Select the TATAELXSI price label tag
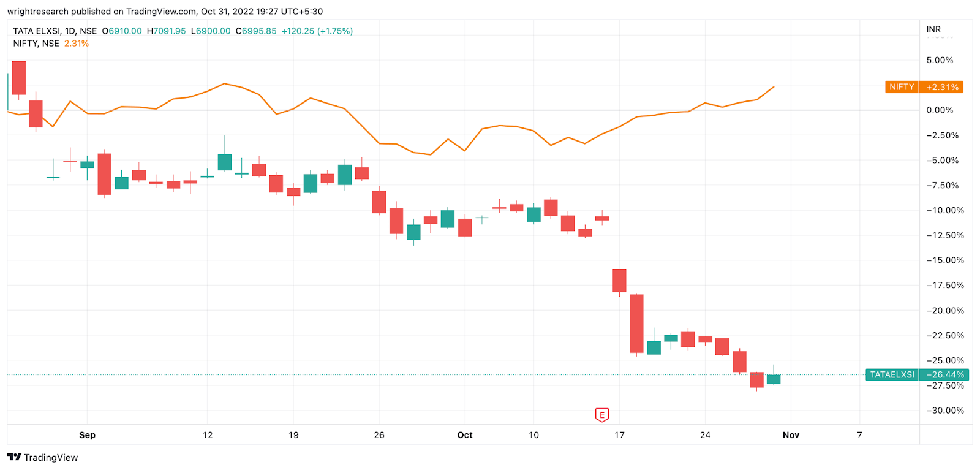This screenshot has height=470, width=980. pyautogui.click(x=892, y=374)
